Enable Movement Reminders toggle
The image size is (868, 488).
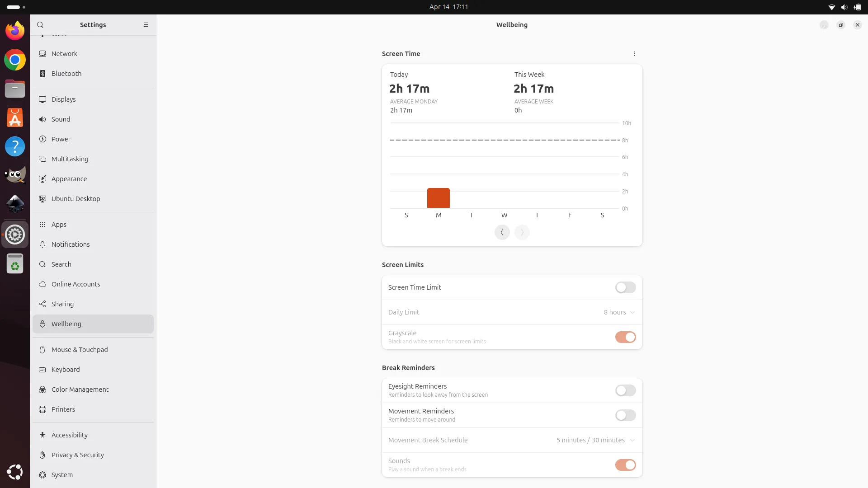[x=625, y=415]
